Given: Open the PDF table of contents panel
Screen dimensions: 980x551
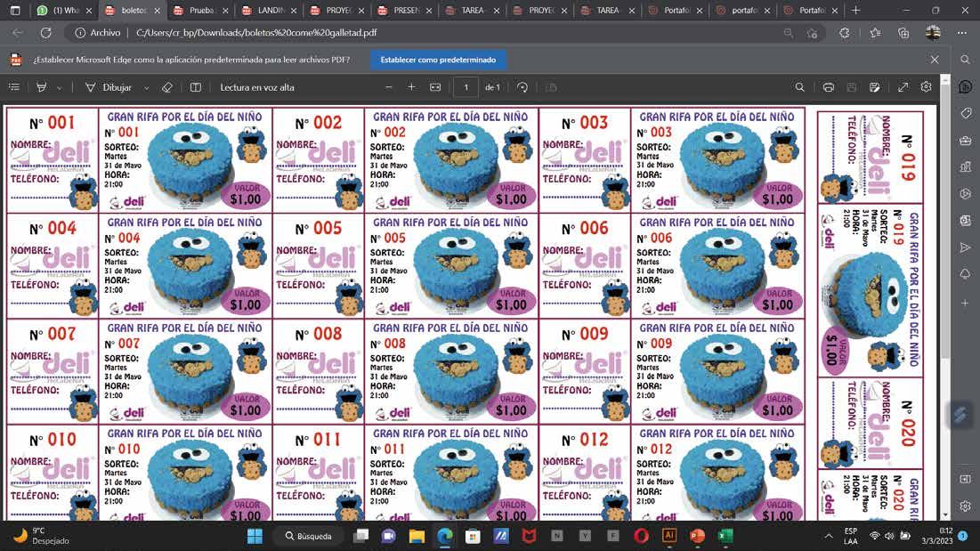Looking at the screenshot, I should point(14,87).
